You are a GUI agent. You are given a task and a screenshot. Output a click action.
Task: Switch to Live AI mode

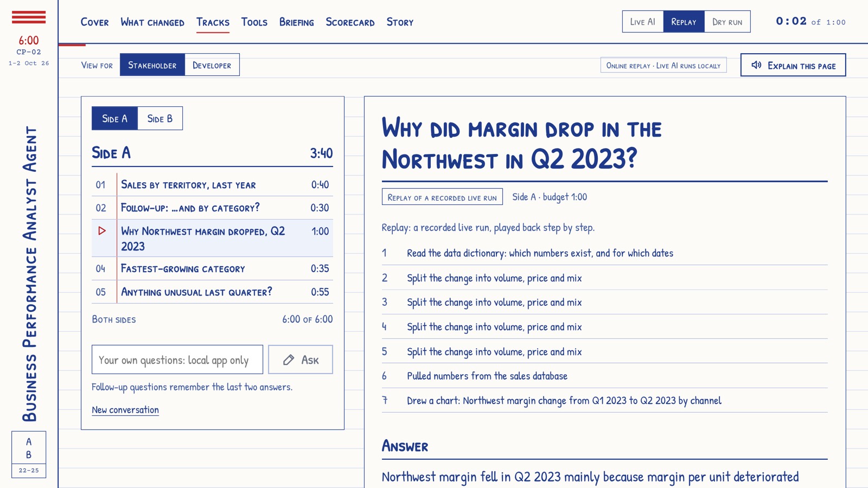tap(643, 22)
